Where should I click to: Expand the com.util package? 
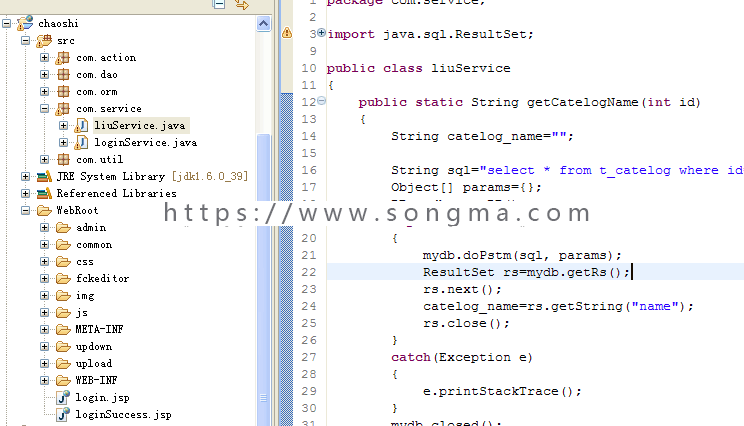click(x=45, y=159)
